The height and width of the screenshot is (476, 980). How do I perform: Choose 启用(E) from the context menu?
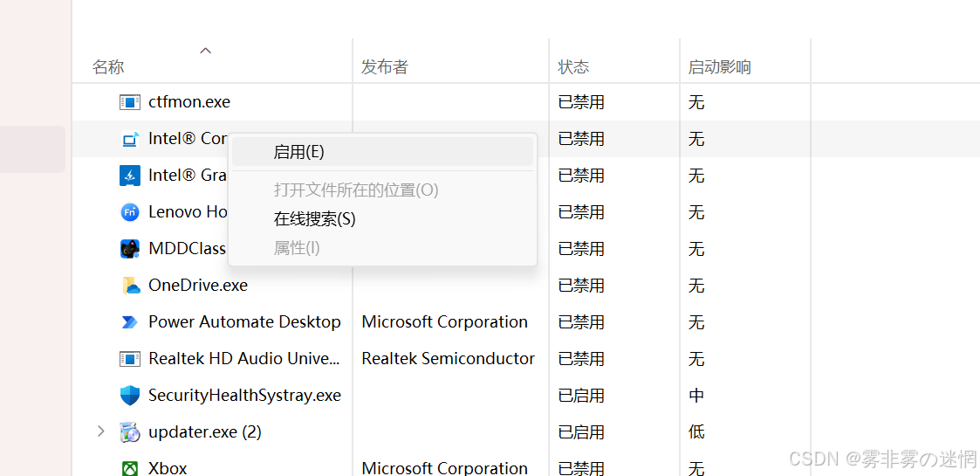(x=382, y=152)
